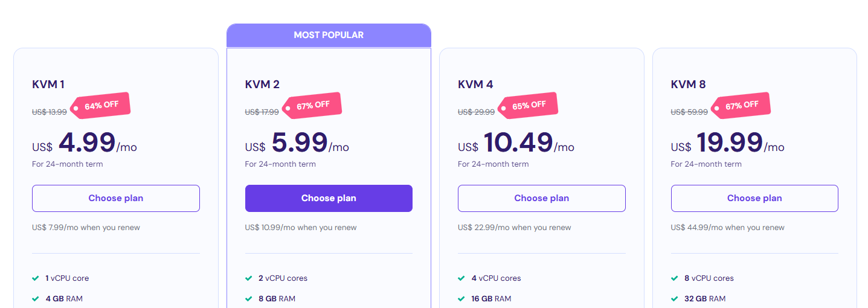Click the checkmark beside 32 GB RAM

[675, 298]
